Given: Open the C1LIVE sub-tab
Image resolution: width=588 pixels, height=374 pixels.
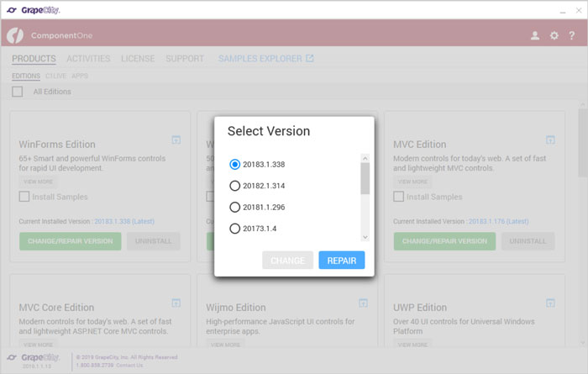Looking at the screenshot, I should (x=56, y=76).
